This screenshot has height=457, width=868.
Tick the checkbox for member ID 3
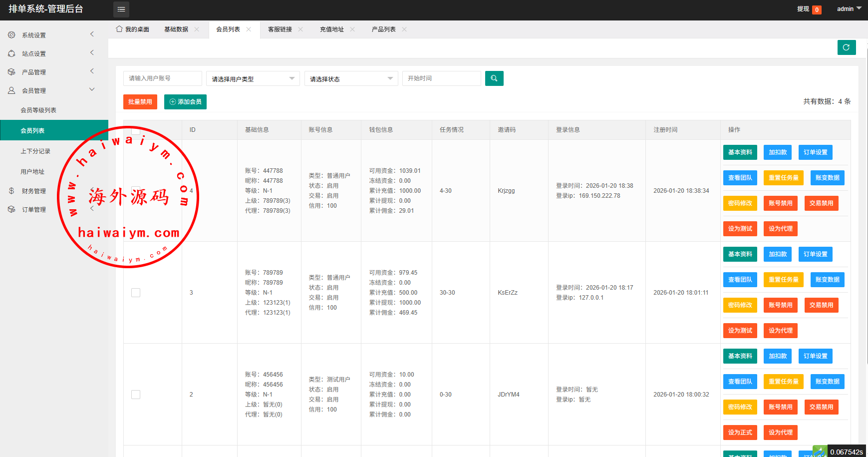136,293
